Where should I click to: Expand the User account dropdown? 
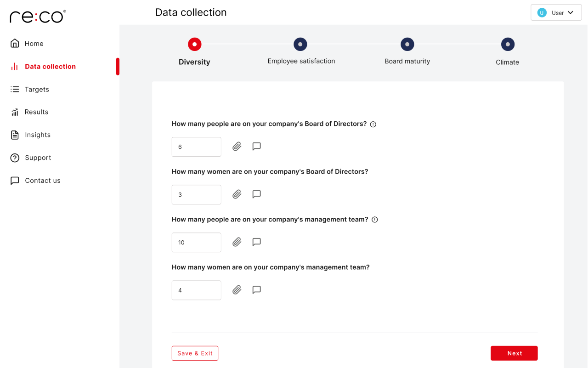[x=556, y=13]
